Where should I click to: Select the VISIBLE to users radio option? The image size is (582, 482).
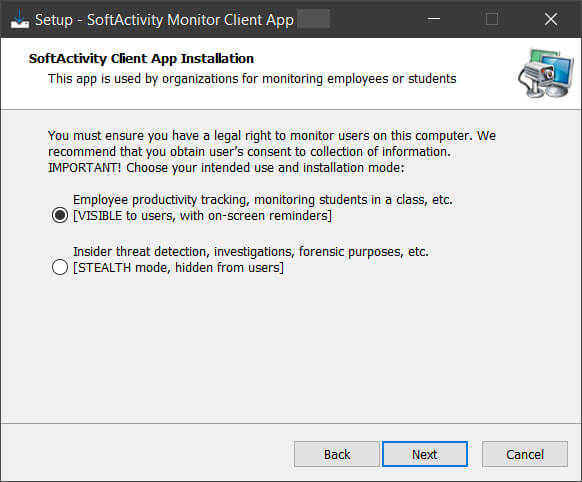coord(60,215)
